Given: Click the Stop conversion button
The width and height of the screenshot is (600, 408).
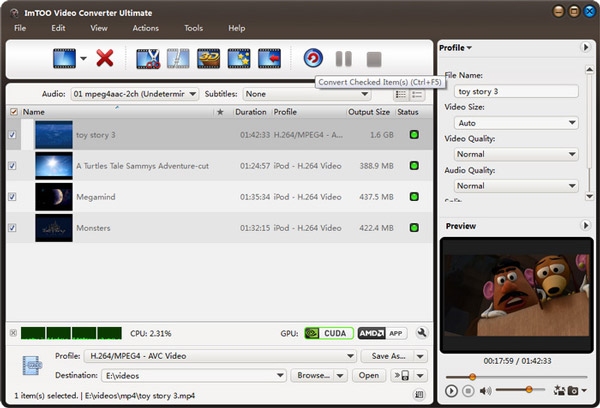Looking at the screenshot, I should (374, 59).
